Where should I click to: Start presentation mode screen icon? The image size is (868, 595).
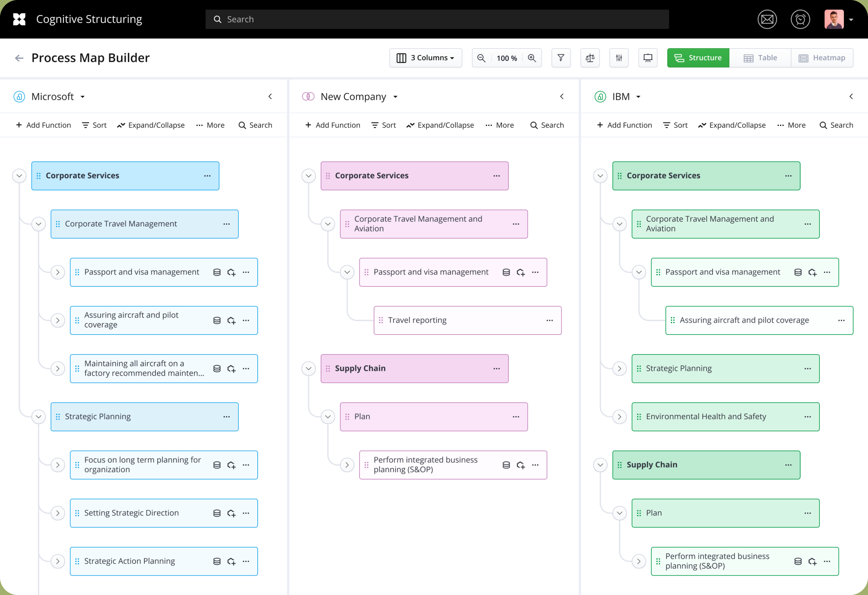(648, 58)
